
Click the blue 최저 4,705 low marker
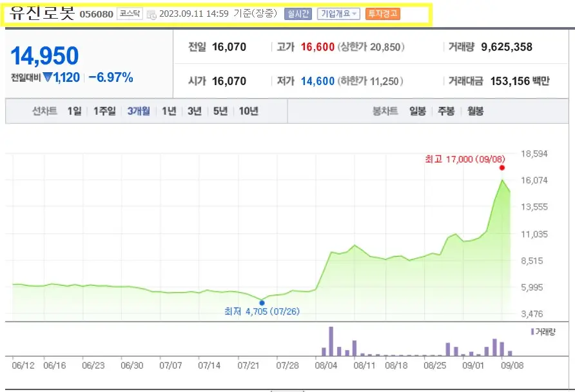[x=262, y=302]
